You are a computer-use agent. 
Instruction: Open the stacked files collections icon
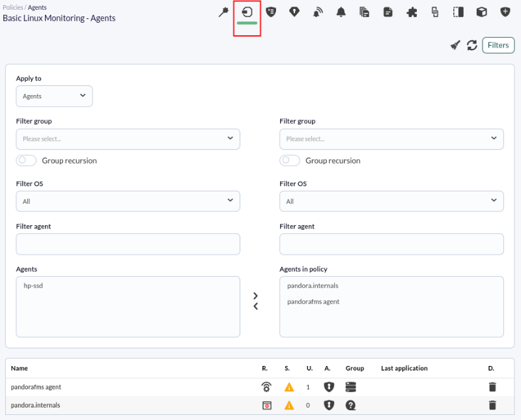[365, 12]
